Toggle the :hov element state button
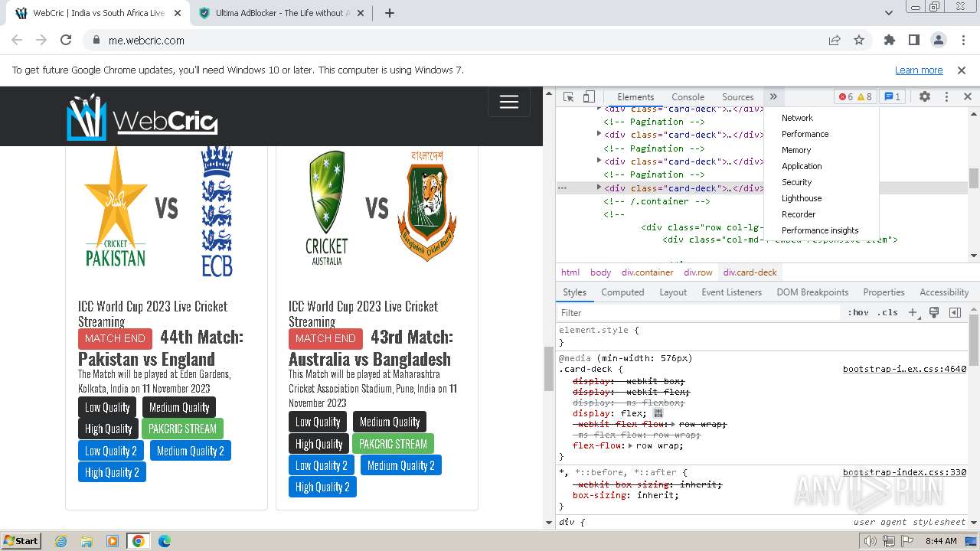The image size is (980, 551). 857,312
